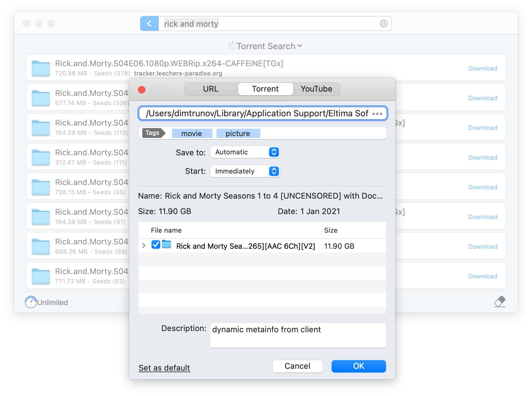Select the Torrent tab
Image resolution: width=532 pixels, height=396 pixels.
pos(265,89)
